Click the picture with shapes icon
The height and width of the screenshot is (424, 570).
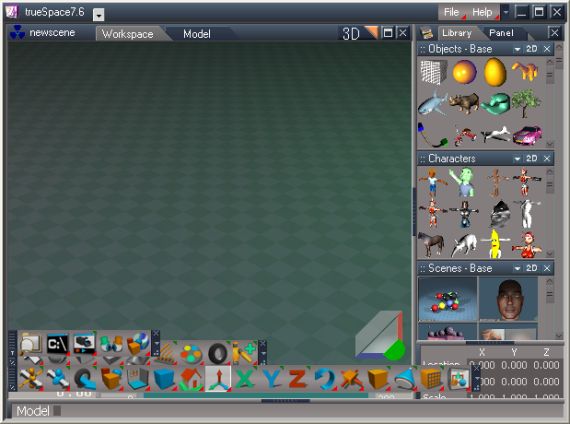point(458,379)
